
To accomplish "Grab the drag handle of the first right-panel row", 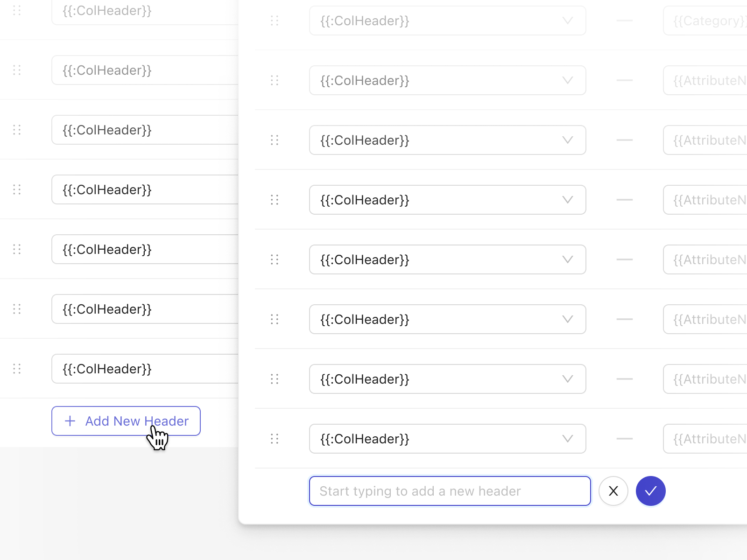I will pos(275,21).
